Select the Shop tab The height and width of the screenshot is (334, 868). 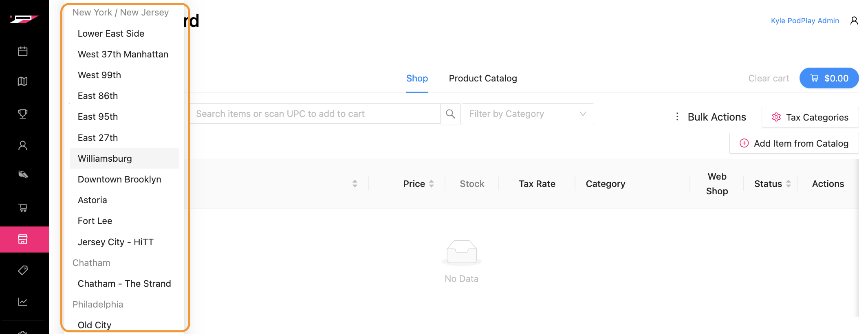pos(417,78)
